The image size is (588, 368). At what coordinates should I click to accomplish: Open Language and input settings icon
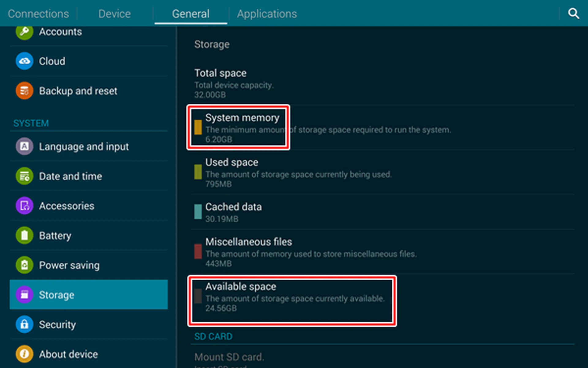tap(24, 146)
